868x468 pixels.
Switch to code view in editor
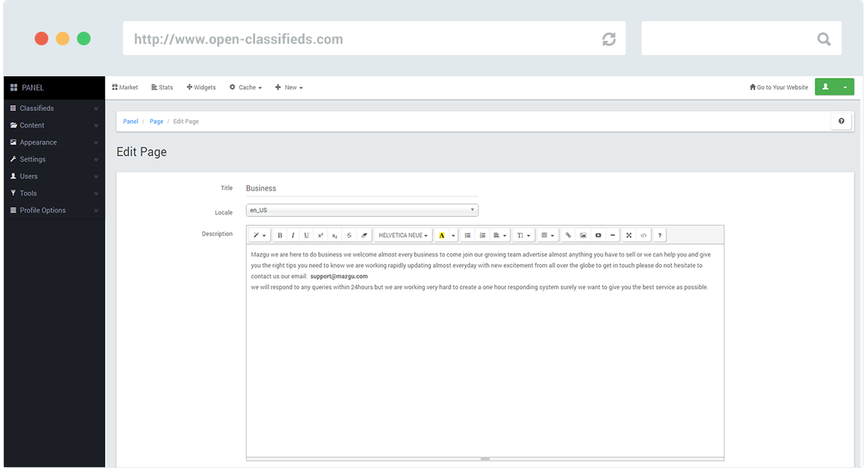[643, 236]
